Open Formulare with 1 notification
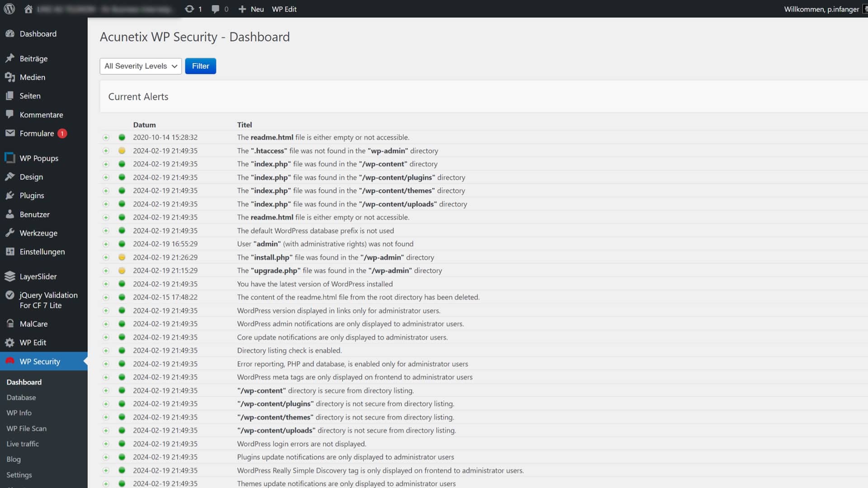 tap(37, 133)
